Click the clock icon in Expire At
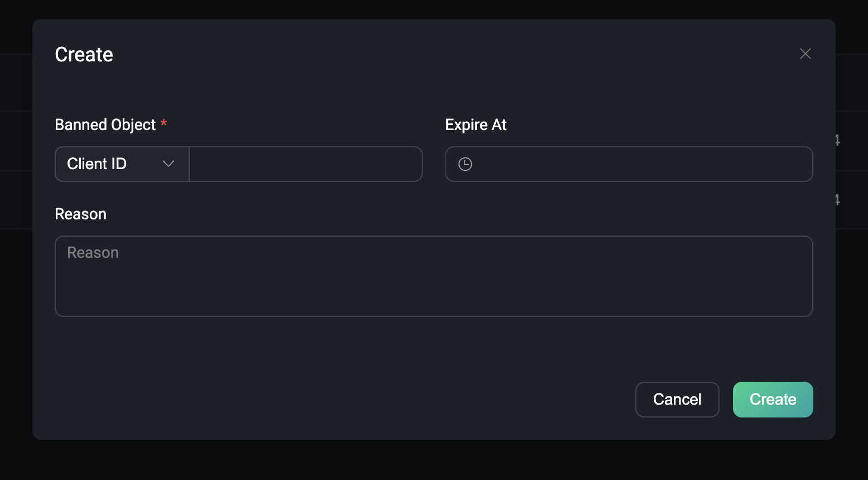868x480 pixels. [x=465, y=164]
